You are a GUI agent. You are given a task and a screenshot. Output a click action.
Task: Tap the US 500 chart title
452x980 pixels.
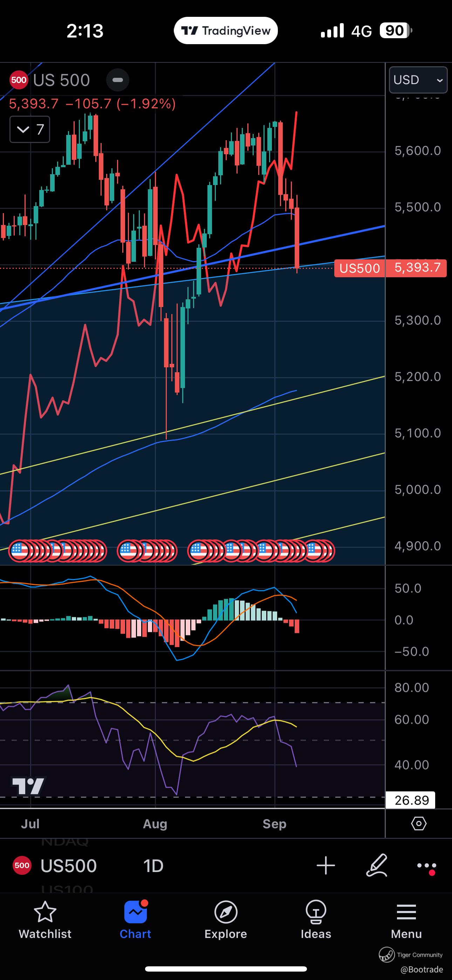coord(61,80)
